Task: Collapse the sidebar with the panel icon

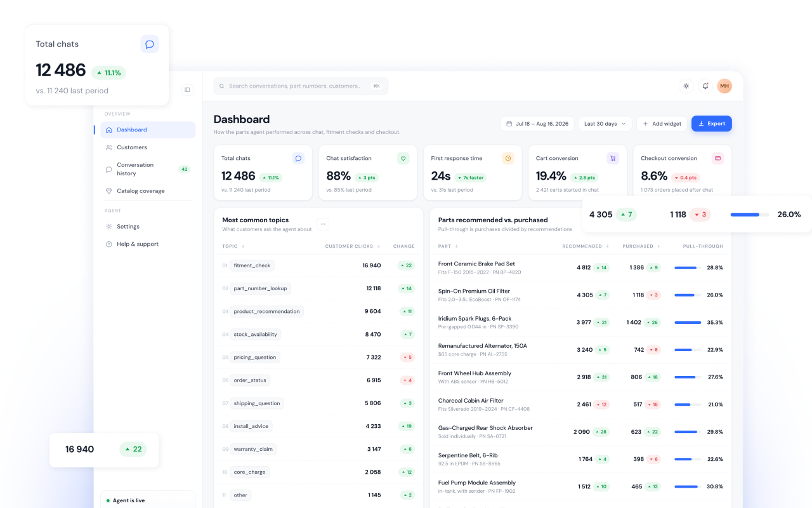Action: [x=187, y=90]
